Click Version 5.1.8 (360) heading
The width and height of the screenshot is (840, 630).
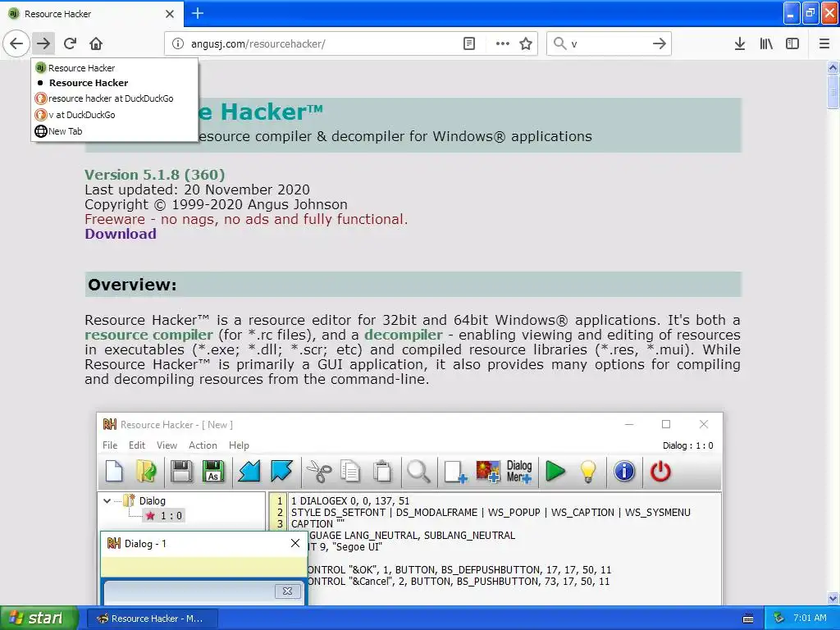pos(155,175)
